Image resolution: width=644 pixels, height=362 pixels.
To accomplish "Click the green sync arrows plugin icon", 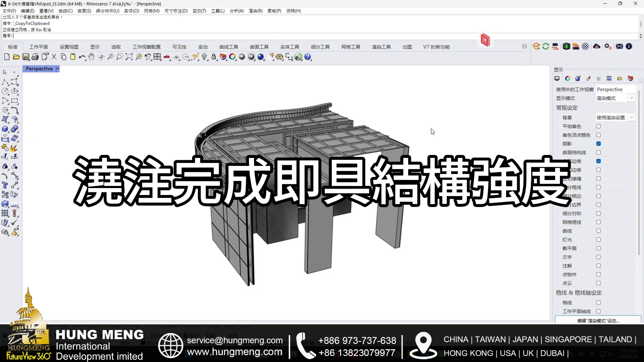I will point(546,47).
